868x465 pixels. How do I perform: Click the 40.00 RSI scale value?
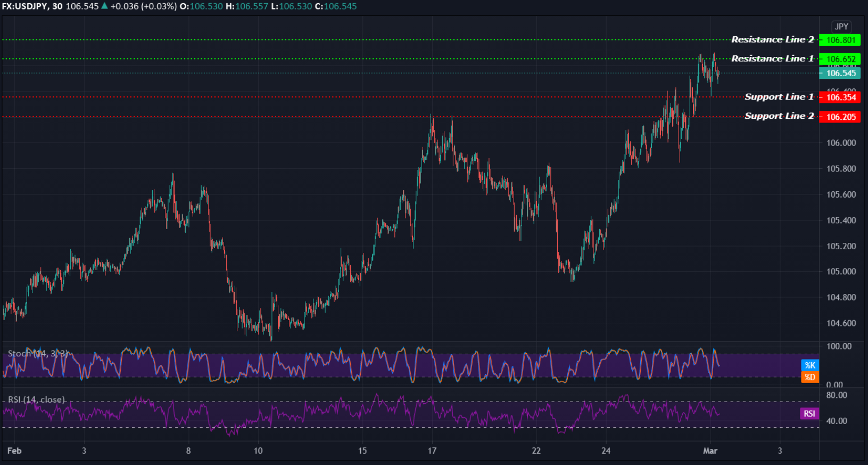[837, 421]
